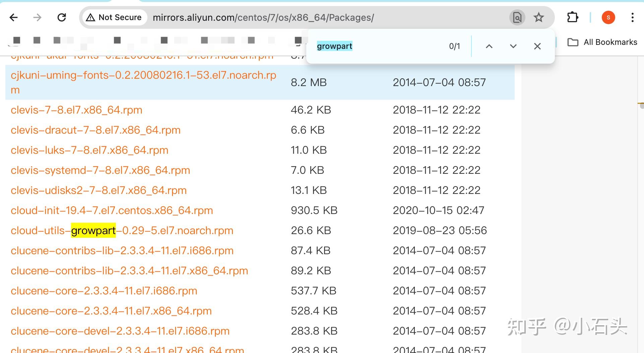Select the 8.2 MB size value
Viewport: 644px width, 353px height.
[x=309, y=82]
